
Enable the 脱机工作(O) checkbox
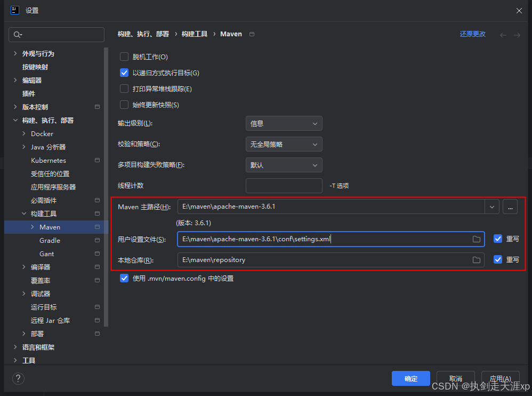tap(124, 57)
